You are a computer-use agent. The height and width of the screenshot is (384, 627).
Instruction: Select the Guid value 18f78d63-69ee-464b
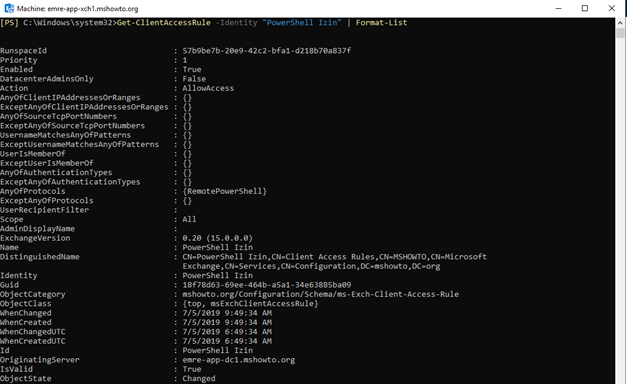click(267, 285)
